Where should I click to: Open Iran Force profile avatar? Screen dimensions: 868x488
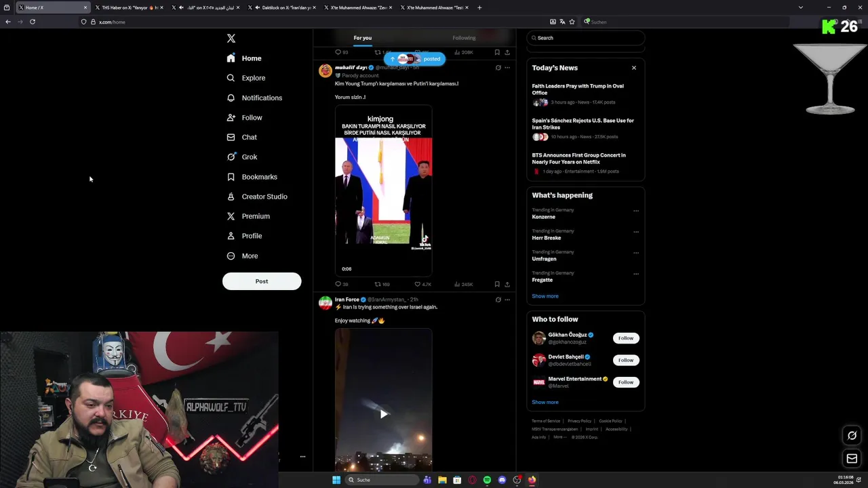(325, 302)
